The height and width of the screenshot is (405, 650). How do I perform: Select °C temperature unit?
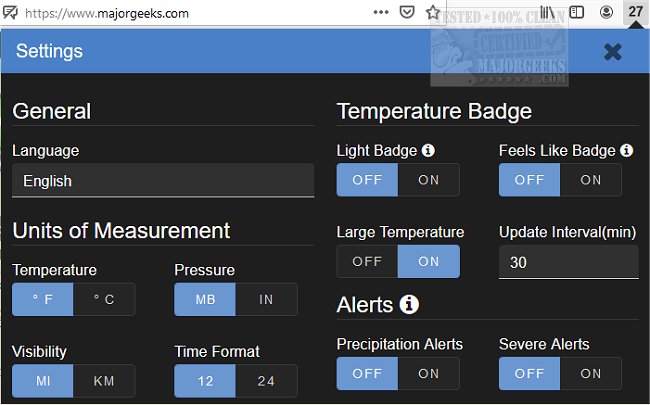coord(104,300)
